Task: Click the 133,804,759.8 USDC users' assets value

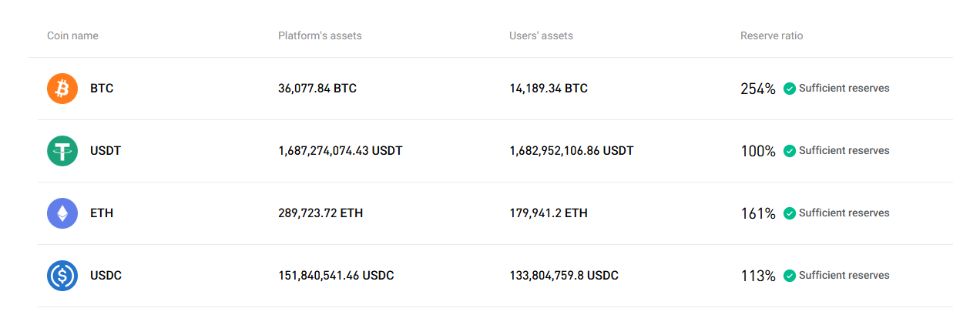Action: [x=564, y=276]
